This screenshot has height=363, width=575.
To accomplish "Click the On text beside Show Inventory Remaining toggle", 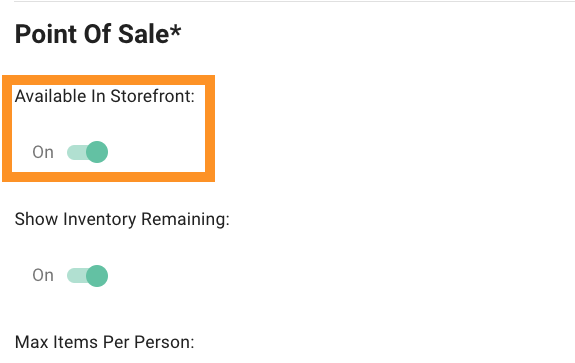I will pyautogui.click(x=43, y=275).
